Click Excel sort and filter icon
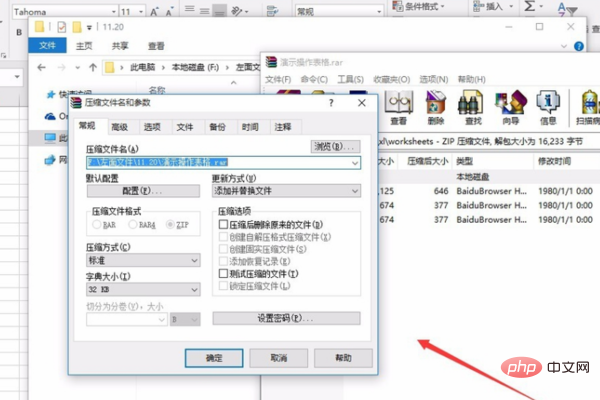600x400 pixels. [x=567, y=9]
